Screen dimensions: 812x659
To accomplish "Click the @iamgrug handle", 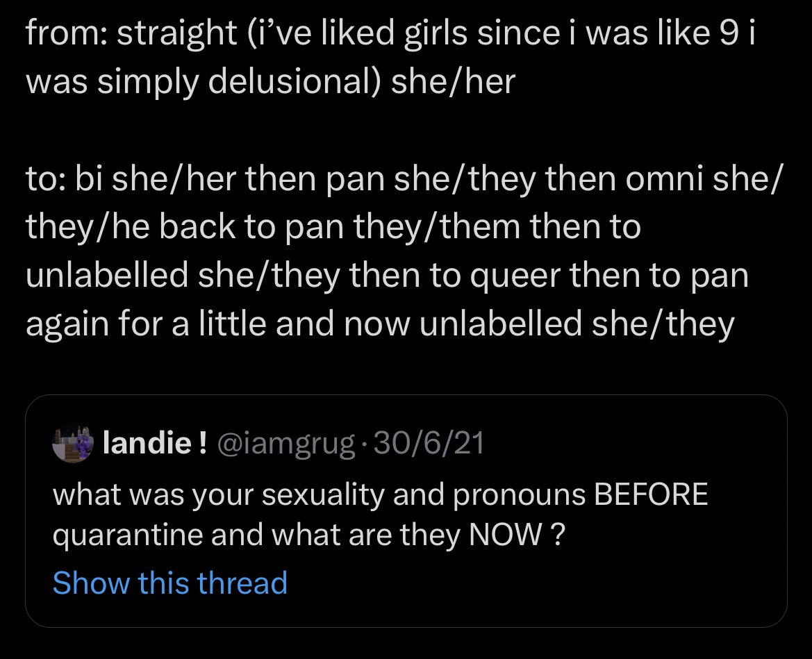I will pos(285,443).
